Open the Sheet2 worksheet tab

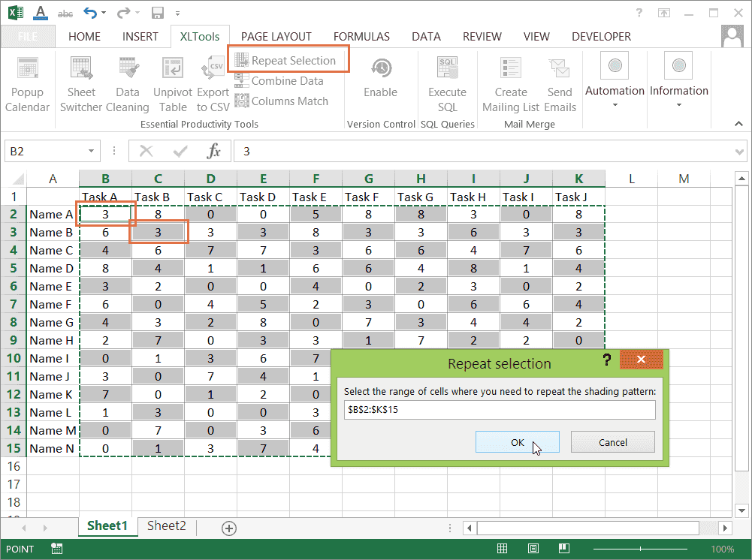(x=165, y=526)
